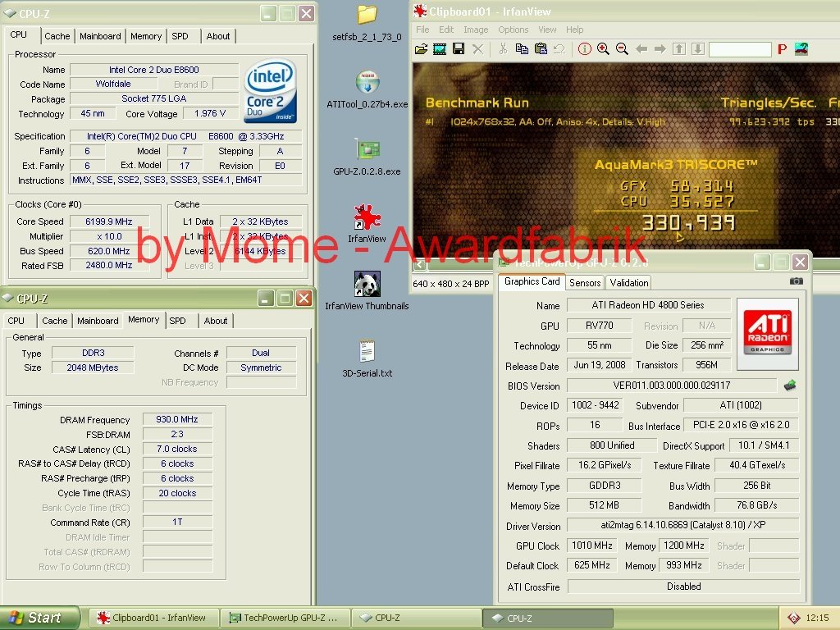Switch to Mainboard tab in upper CPU-Z window
The image size is (840, 630).
(100, 36)
